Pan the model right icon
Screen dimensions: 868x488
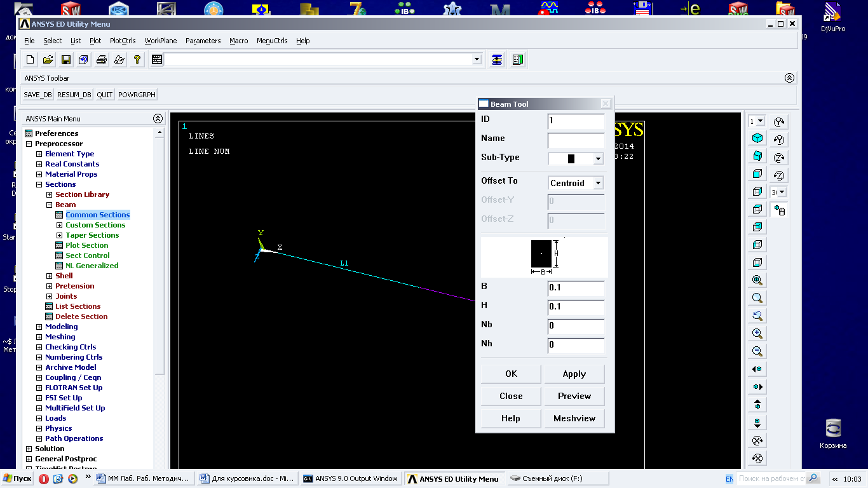[x=757, y=387]
